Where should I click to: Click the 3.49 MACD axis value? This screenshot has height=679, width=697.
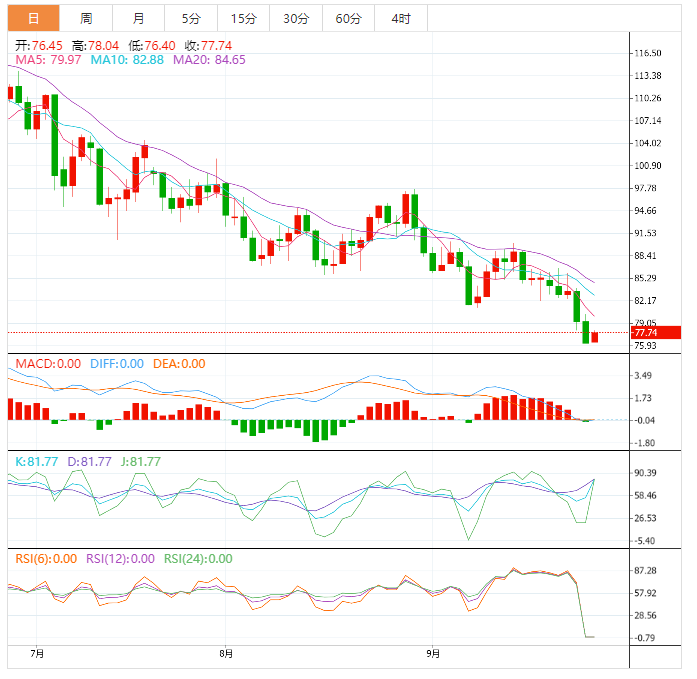643,375
